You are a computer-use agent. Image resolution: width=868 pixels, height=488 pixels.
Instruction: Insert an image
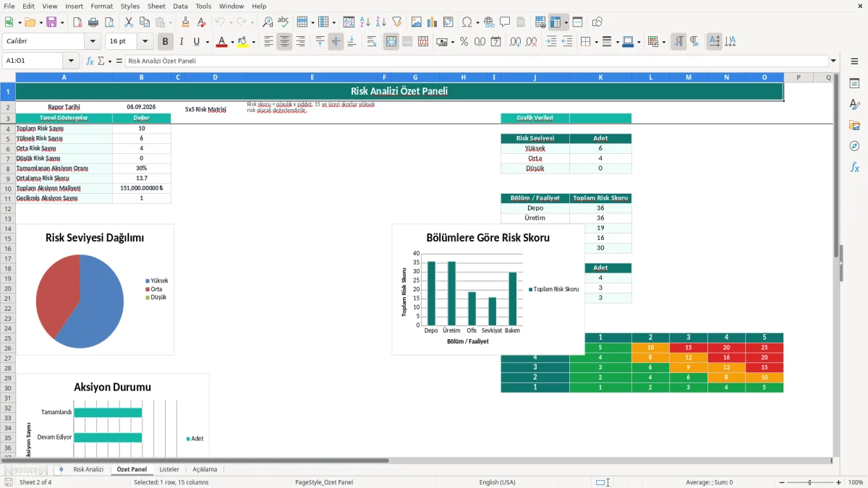pyautogui.click(x=417, y=22)
